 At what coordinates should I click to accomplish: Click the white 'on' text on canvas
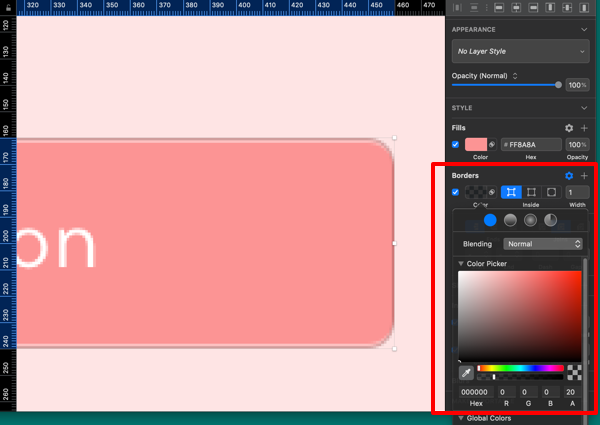[56, 247]
